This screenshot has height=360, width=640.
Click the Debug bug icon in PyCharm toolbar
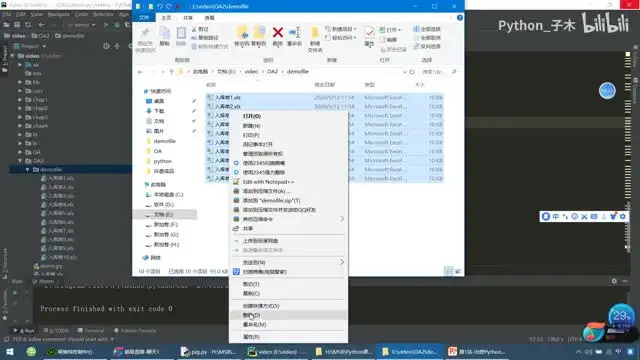(x=117, y=25)
